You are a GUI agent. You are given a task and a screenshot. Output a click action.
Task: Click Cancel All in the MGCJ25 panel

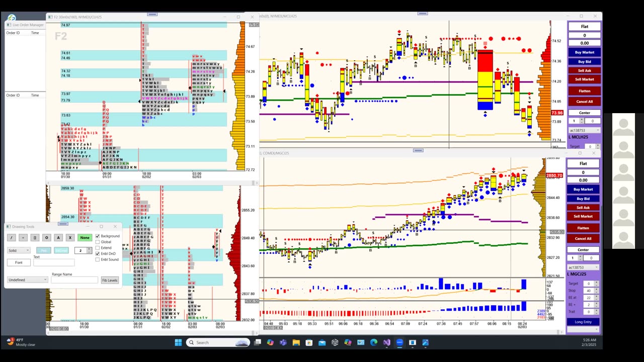click(x=583, y=238)
